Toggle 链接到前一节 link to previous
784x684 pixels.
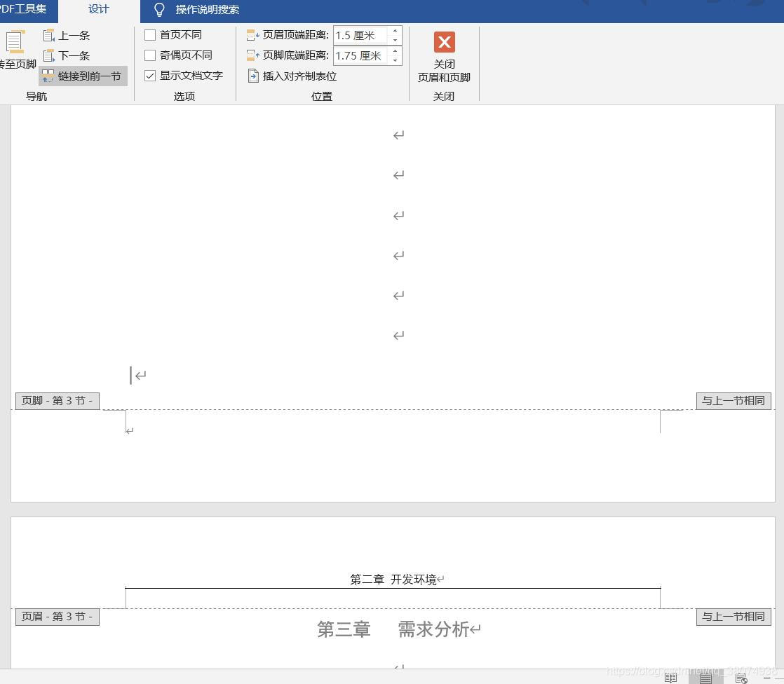tap(83, 76)
